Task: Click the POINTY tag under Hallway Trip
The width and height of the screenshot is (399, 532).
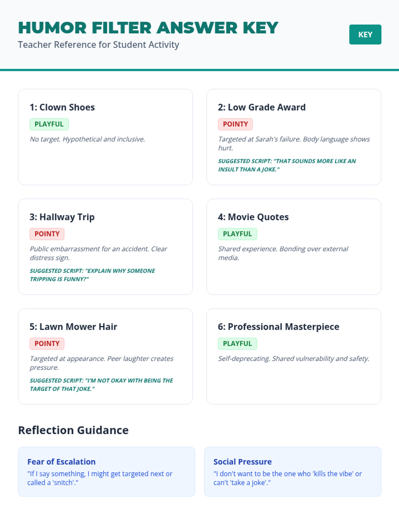Action: pos(47,234)
